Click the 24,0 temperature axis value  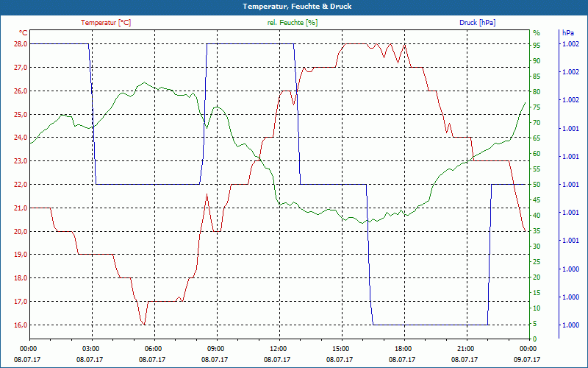click(21, 138)
